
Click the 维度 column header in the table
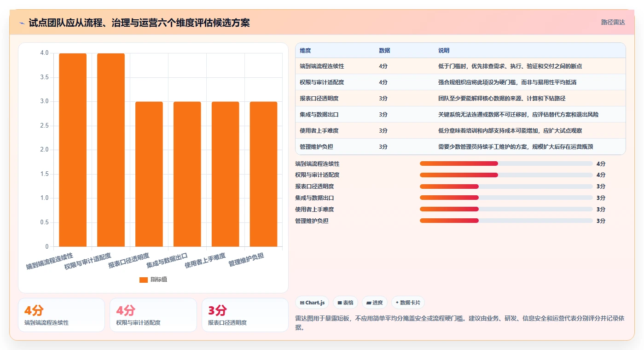point(305,50)
